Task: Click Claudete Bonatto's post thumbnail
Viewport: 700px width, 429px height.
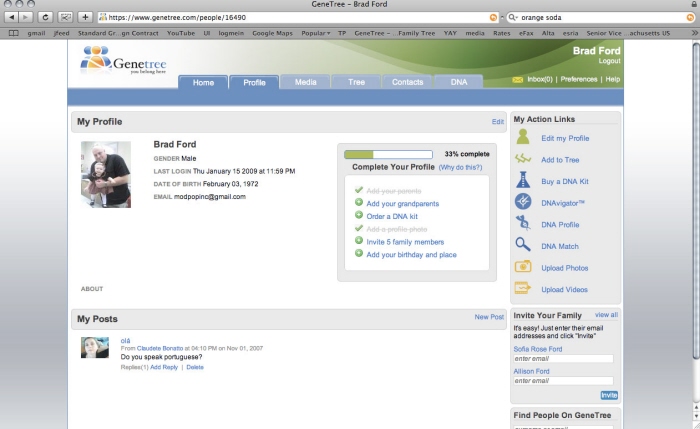Action: point(95,347)
